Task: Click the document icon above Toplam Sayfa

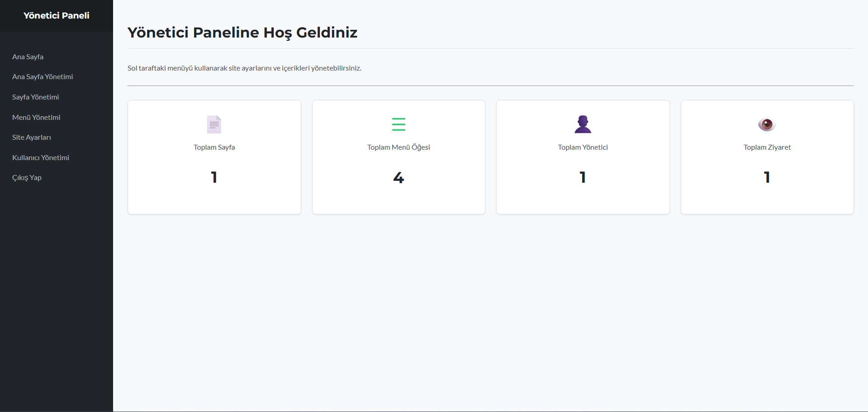Action: tap(214, 124)
